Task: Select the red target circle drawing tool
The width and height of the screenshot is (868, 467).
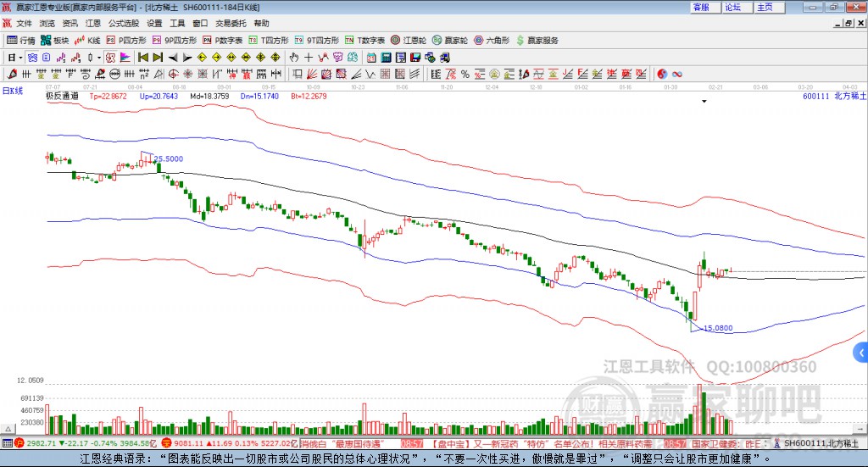Action: (173, 74)
